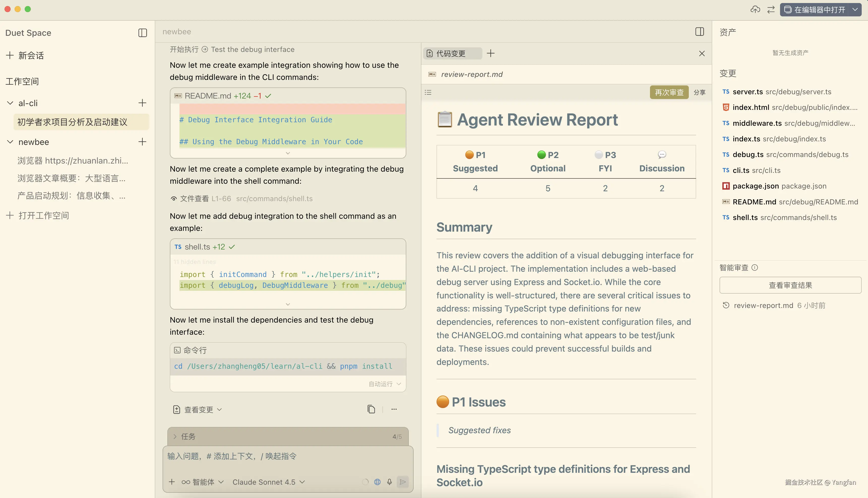Collapse the al-cli workspace tree
This screenshot has width=868, height=498.
(10, 103)
